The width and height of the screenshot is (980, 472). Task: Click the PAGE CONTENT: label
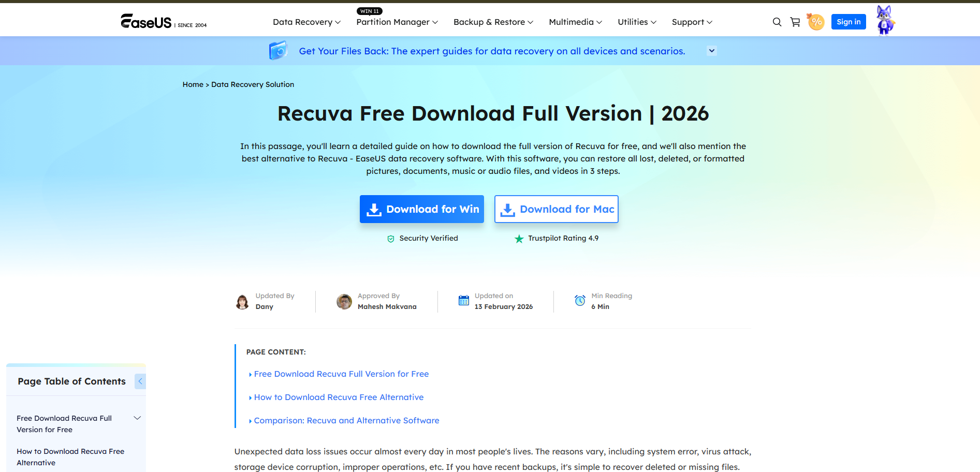pos(276,352)
